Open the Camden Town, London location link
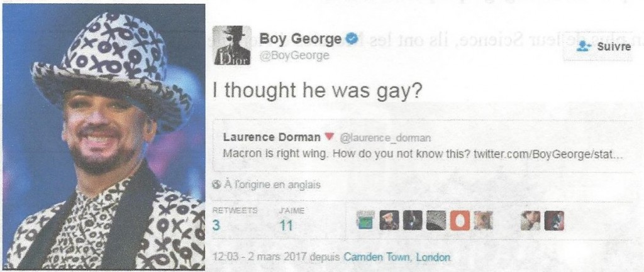 (x=396, y=258)
